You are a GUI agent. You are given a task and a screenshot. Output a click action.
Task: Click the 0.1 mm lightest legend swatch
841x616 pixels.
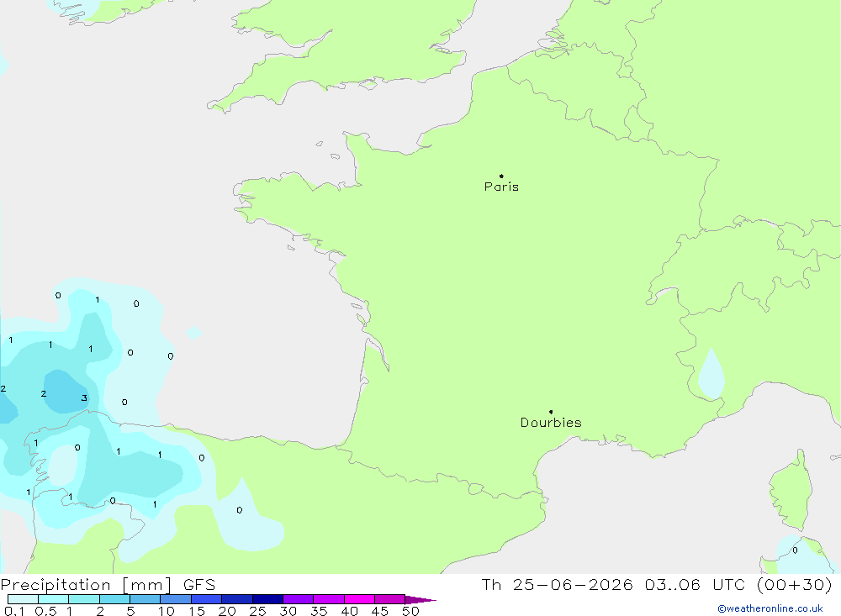23,599
